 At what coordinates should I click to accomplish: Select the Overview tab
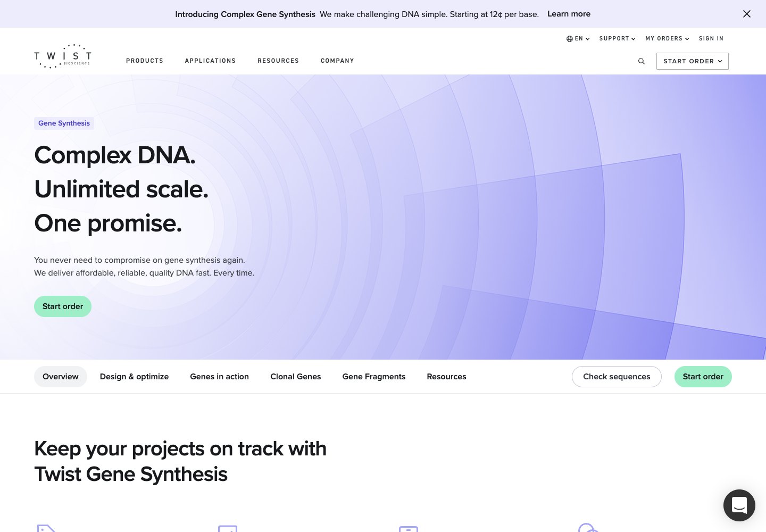[x=61, y=377]
